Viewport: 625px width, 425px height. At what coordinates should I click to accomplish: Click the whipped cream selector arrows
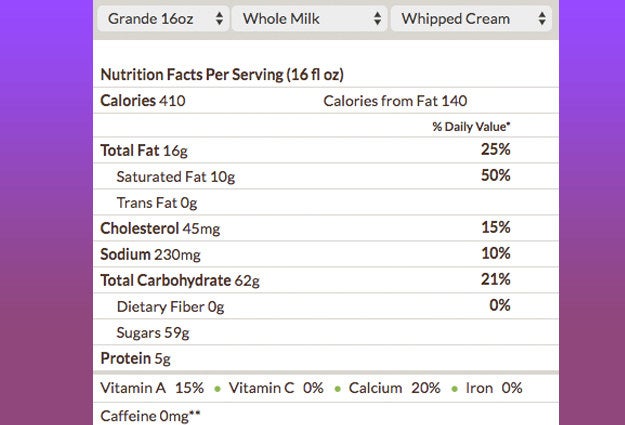(x=542, y=19)
